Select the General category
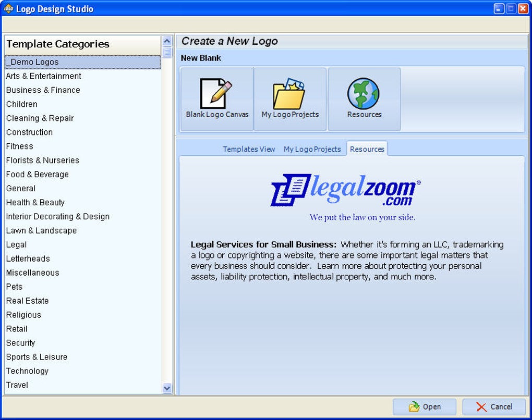This screenshot has height=420, width=532. [82, 189]
